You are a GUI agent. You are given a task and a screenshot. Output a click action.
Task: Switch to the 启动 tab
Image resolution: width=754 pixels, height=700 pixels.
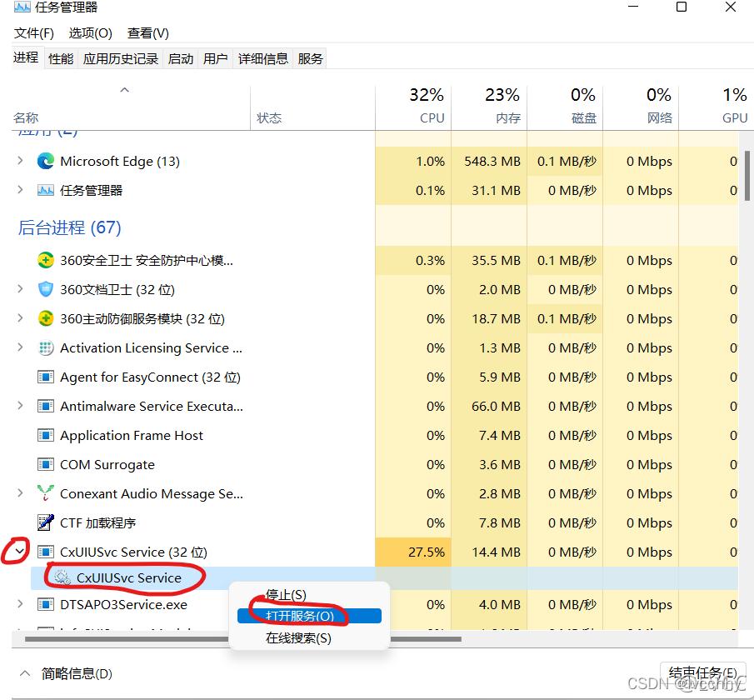(181, 58)
